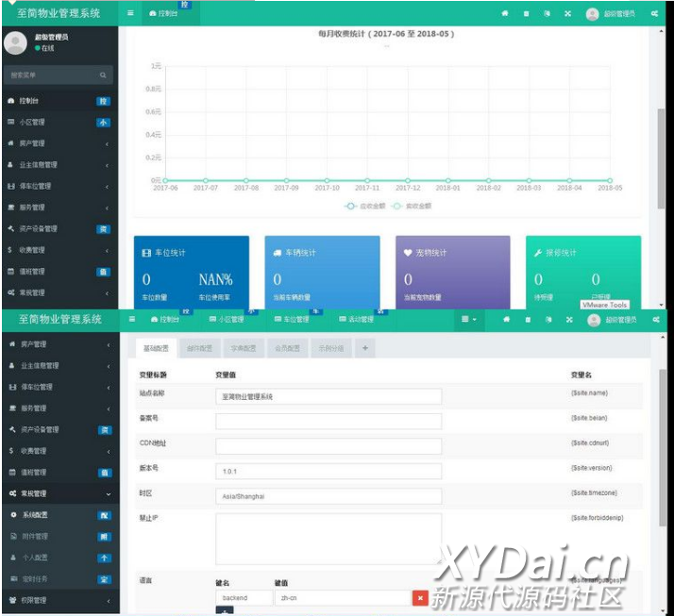
Task: Focus the 时区 Asia/Shanghai field
Action: (x=329, y=496)
